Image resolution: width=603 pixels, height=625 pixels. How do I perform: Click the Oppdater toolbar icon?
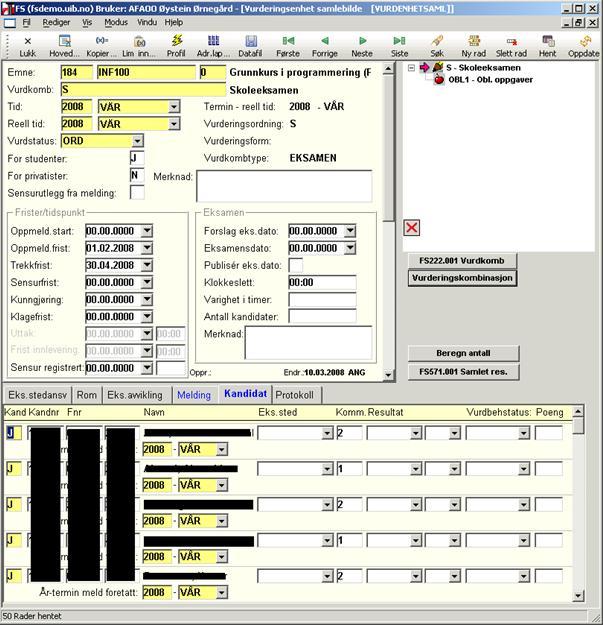585,41
